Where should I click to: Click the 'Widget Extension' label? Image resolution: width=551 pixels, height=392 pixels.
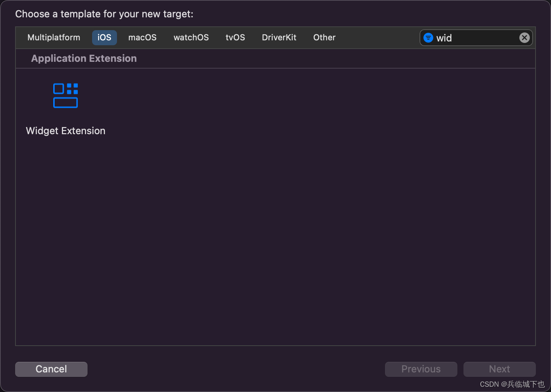(x=66, y=131)
